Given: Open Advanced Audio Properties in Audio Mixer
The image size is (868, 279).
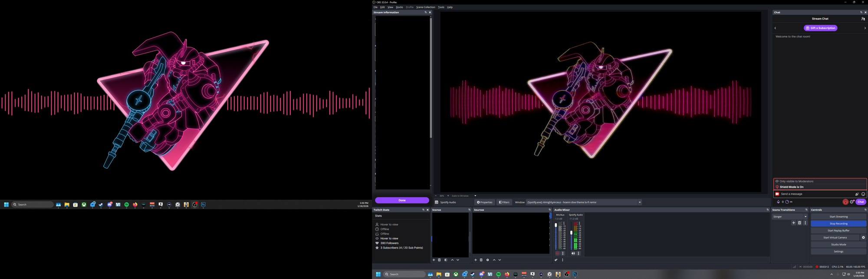Looking at the screenshot, I should [556, 260].
